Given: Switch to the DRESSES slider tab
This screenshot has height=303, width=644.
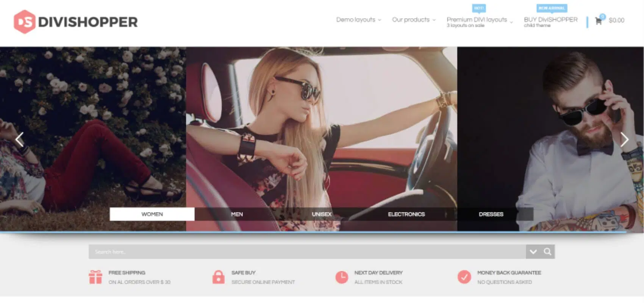Looking at the screenshot, I should 491,214.
